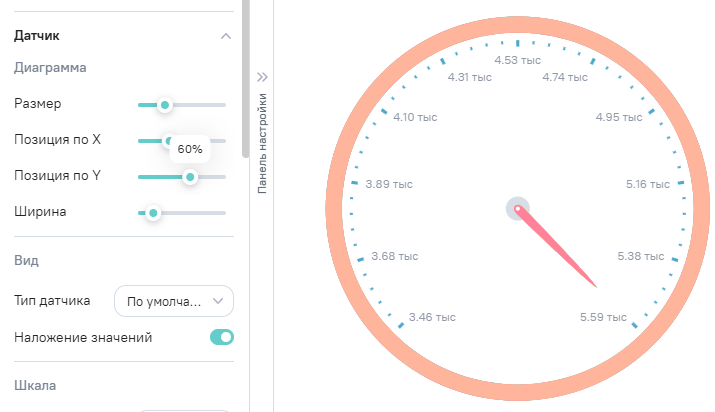The width and height of the screenshot is (715, 412).
Task: Click the pink gauge needle
Action: 560,250
